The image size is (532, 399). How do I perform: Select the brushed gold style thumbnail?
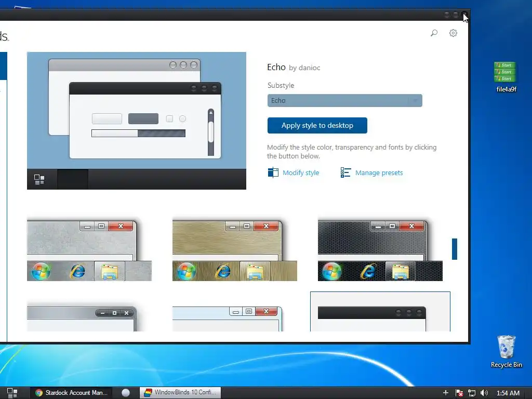tap(235, 250)
